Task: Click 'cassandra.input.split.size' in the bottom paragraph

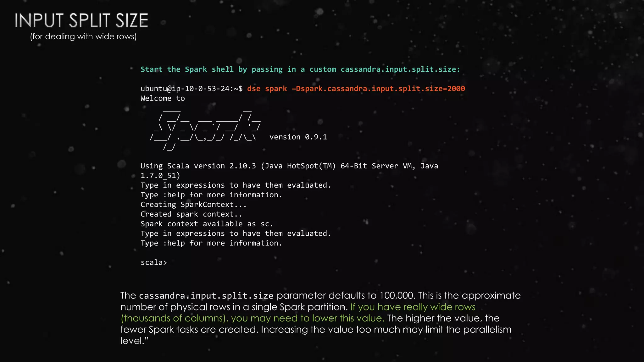Action: [x=206, y=296]
